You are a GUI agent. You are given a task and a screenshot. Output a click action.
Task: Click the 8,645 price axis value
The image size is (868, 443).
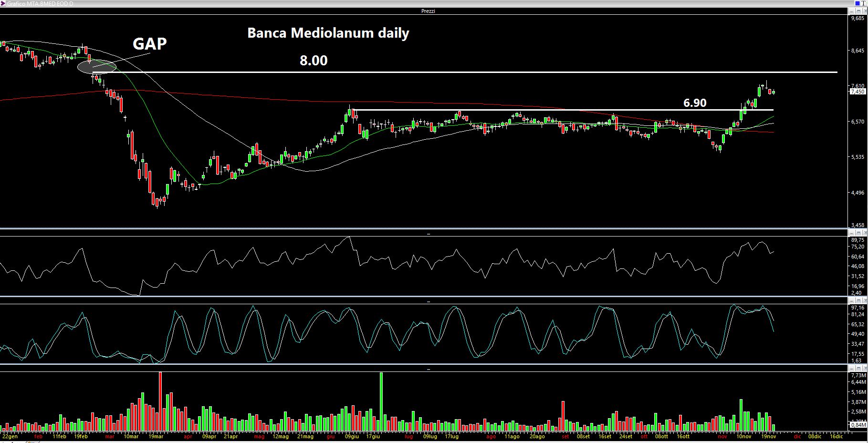[x=858, y=51]
